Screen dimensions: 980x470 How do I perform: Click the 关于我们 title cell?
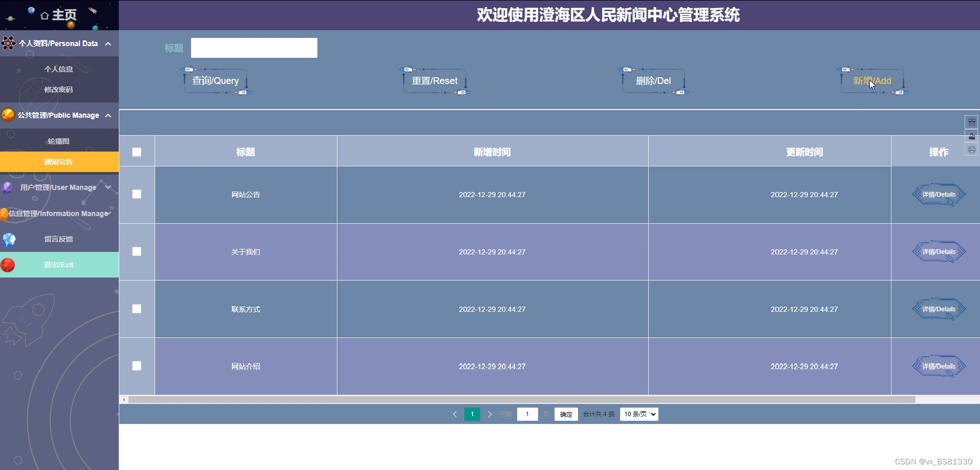coord(246,252)
